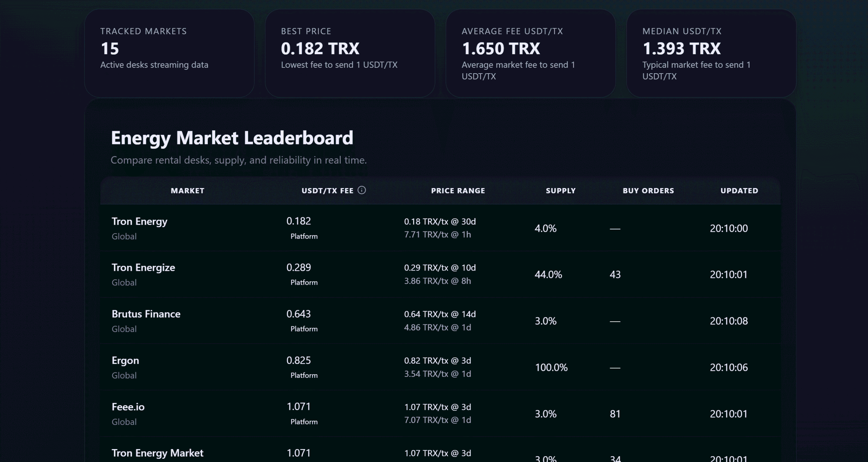The width and height of the screenshot is (868, 462).
Task: Open the "Tron Energize" market name
Action: click(x=143, y=267)
